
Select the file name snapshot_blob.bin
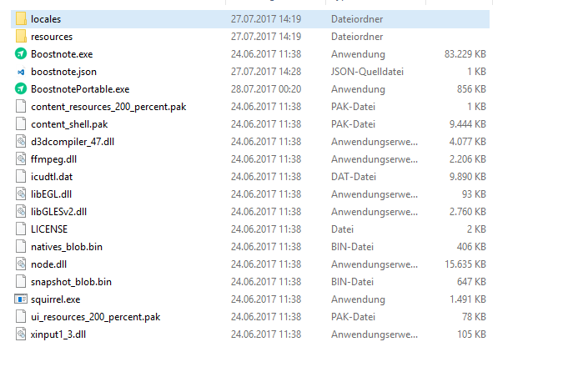[71, 282]
